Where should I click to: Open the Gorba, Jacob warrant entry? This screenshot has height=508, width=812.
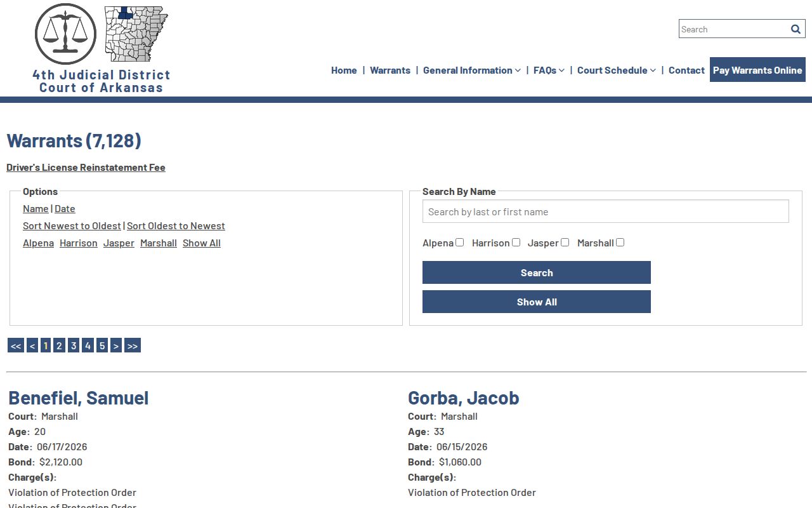coord(464,398)
